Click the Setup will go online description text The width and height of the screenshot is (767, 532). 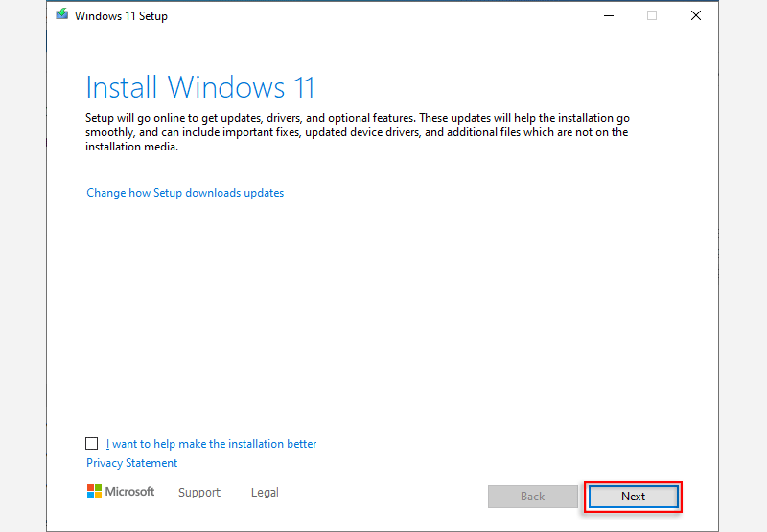pos(357,132)
